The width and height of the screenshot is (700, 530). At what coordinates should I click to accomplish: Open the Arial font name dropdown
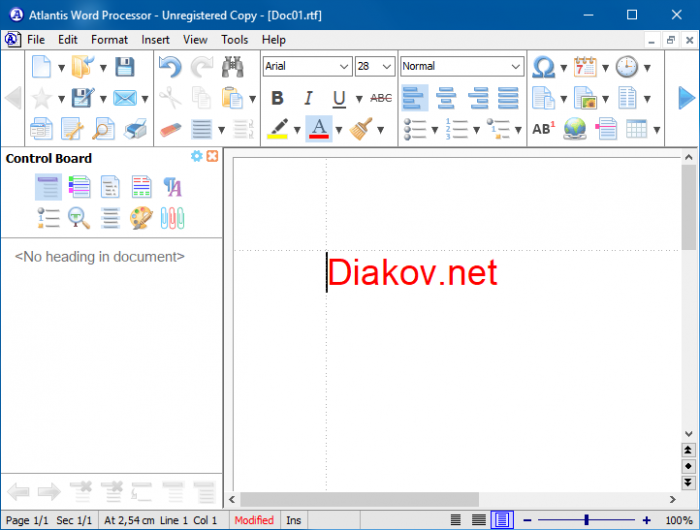344,67
